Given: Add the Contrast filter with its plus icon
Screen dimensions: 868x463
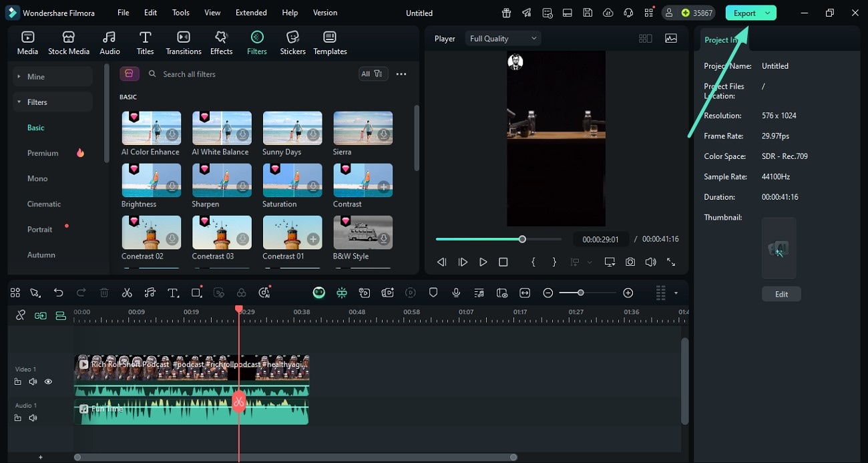Looking at the screenshot, I should coord(384,187).
